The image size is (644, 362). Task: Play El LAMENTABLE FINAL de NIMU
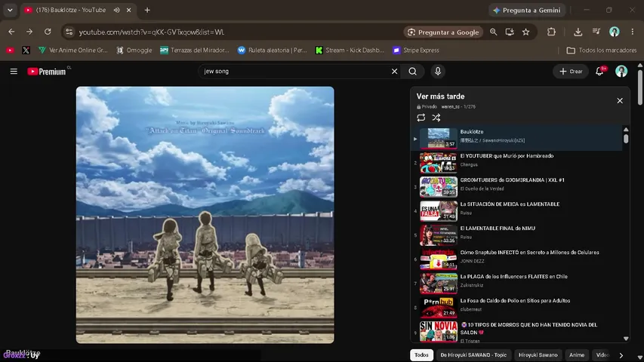(x=517, y=235)
